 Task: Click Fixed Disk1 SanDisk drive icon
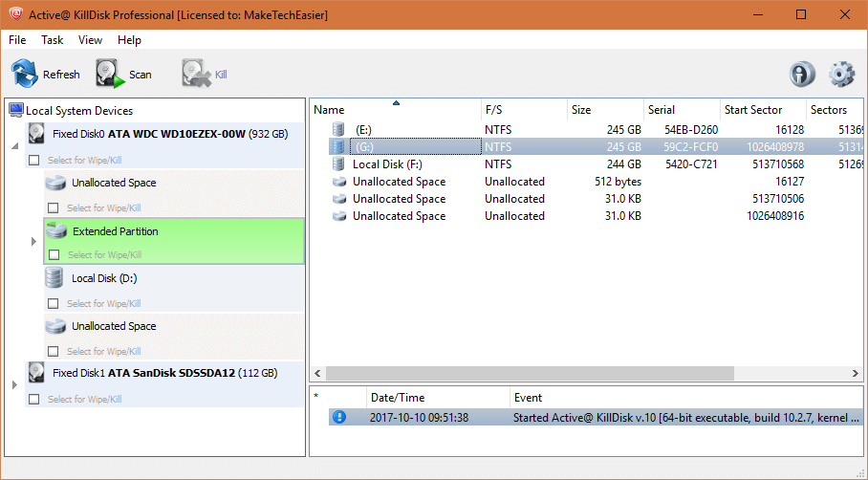coord(36,373)
